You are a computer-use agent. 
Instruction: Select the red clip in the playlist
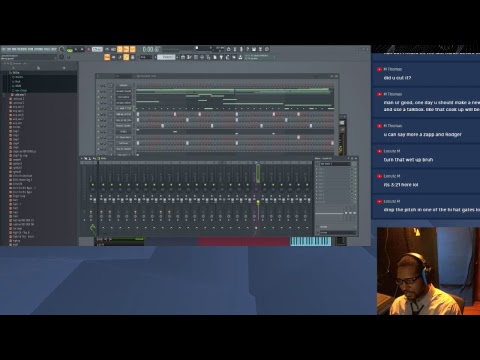click(x=244, y=241)
